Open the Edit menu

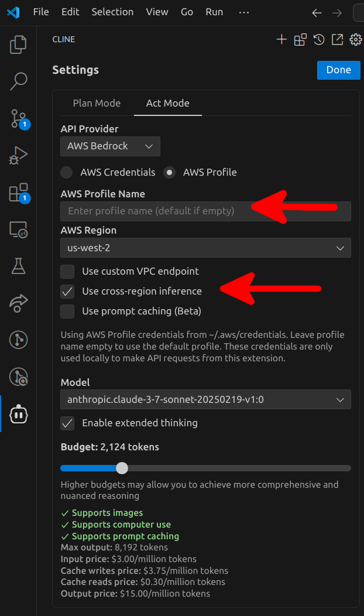tap(70, 12)
